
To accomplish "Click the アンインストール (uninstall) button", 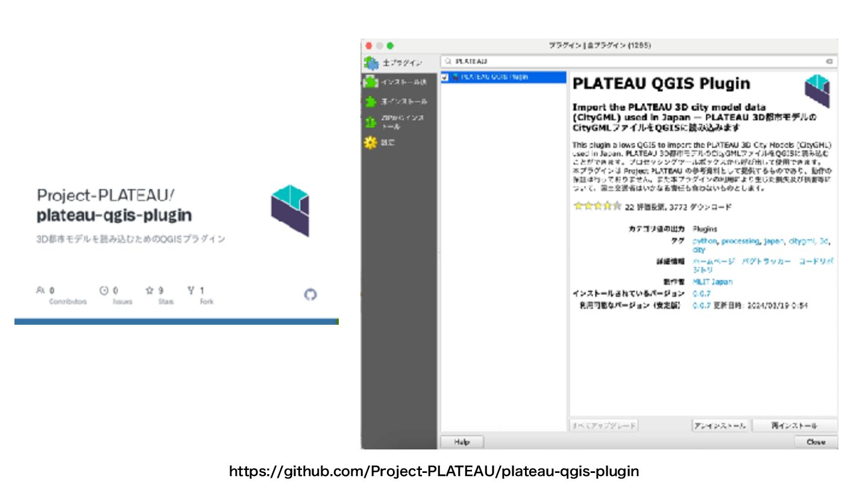I will click(720, 426).
